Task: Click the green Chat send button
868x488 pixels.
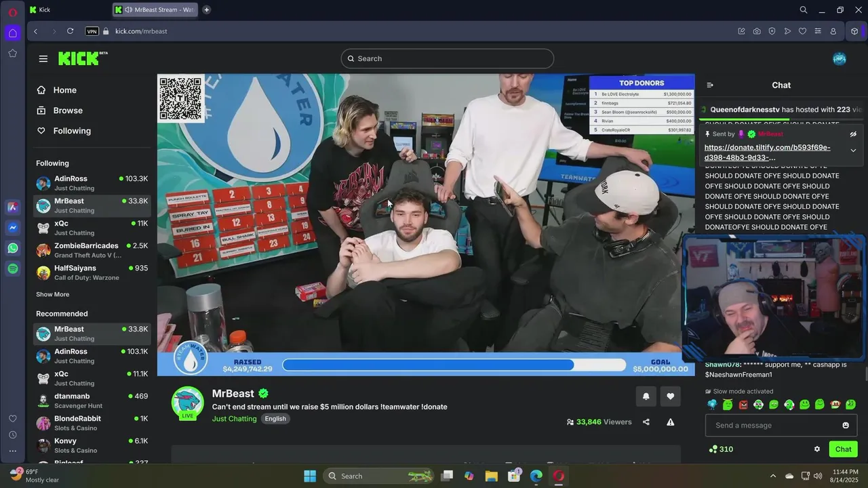Action: [x=843, y=449]
